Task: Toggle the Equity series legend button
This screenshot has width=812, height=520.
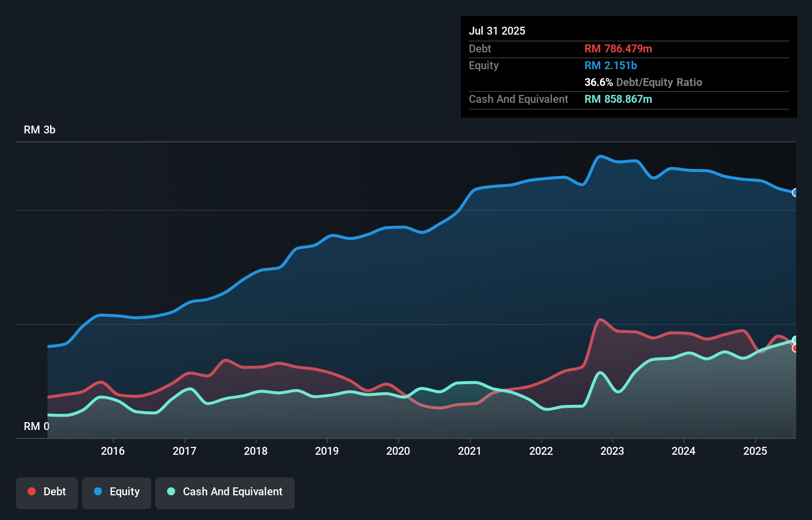Action: (117, 493)
